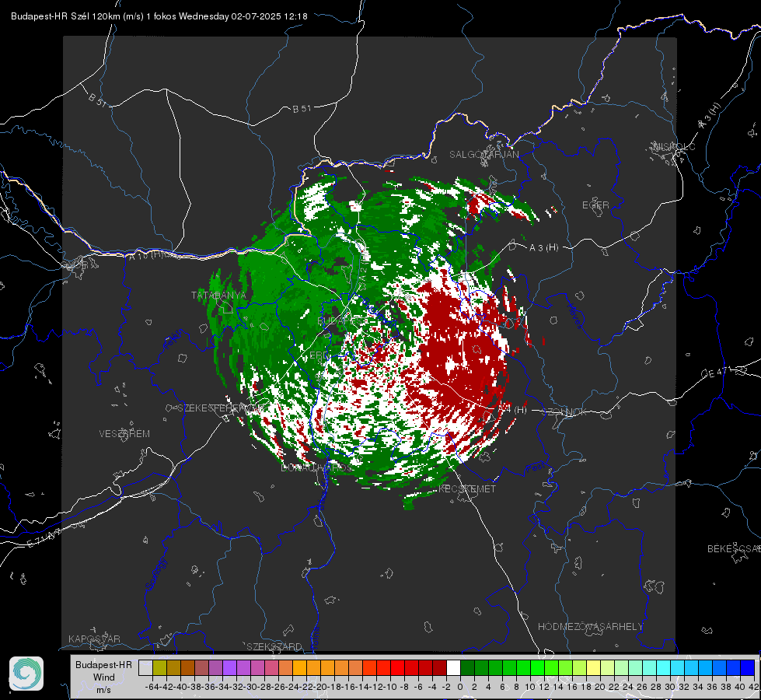Click the SZÉKESFEHÉRVÁR city label
This screenshot has height=700, width=761.
point(222,408)
